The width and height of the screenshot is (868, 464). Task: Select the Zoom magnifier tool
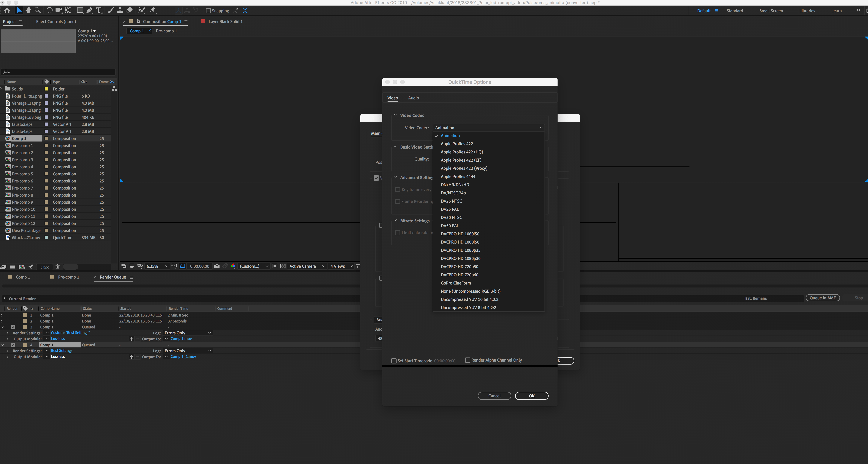click(38, 10)
